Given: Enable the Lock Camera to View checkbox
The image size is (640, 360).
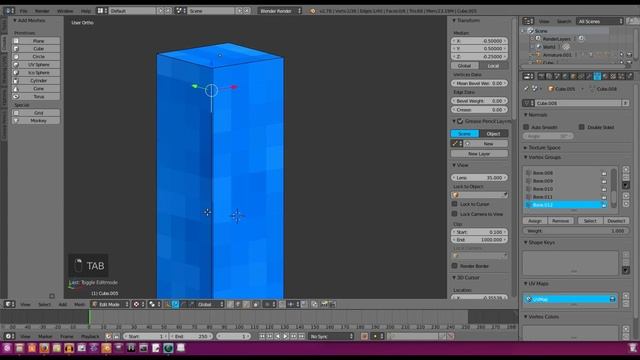Looking at the screenshot, I should pyautogui.click(x=455, y=214).
